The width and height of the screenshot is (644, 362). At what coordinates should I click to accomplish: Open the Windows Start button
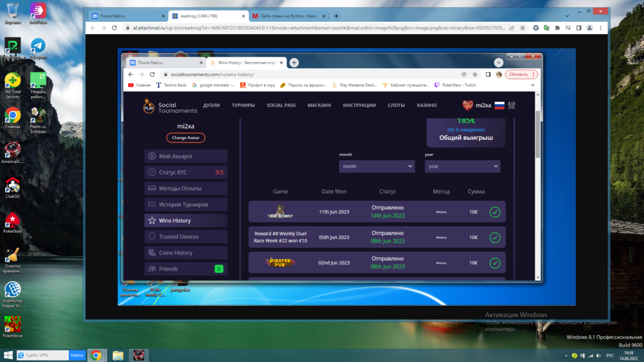[8, 355]
